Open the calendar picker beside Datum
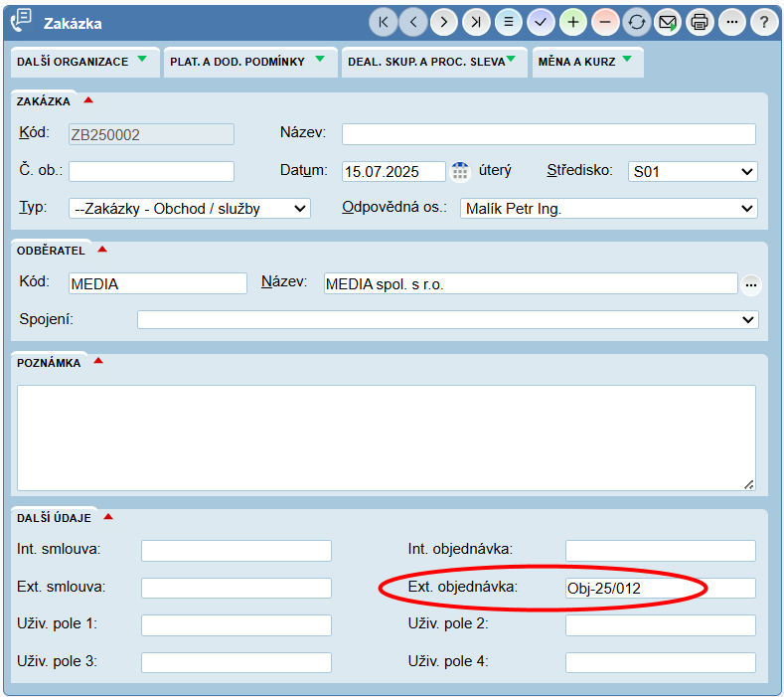The height and width of the screenshot is (697, 784). pyautogui.click(x=460, y=171)
